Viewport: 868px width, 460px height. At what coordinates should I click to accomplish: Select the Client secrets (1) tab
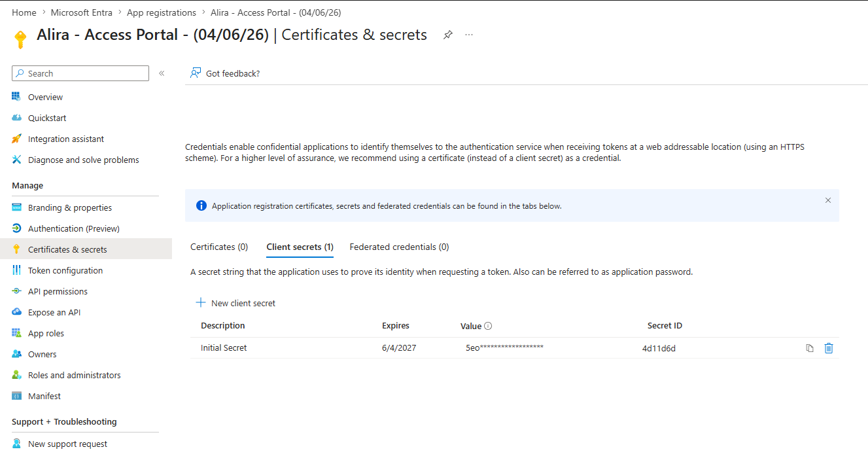pyautogui.click(x=300, y=247)
